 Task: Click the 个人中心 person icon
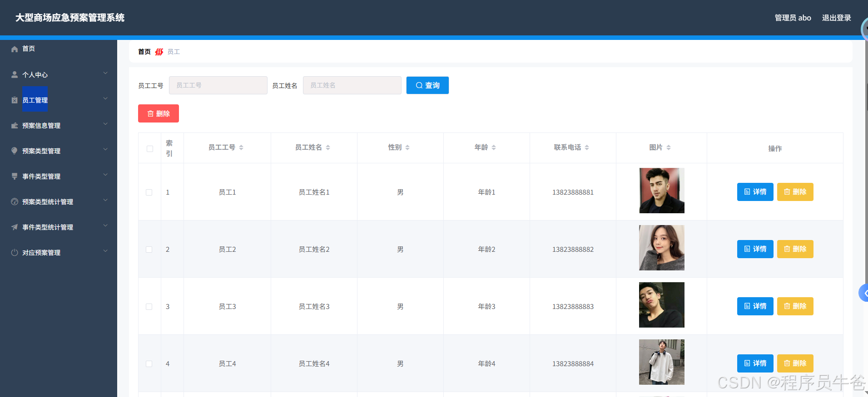point(15,75)
